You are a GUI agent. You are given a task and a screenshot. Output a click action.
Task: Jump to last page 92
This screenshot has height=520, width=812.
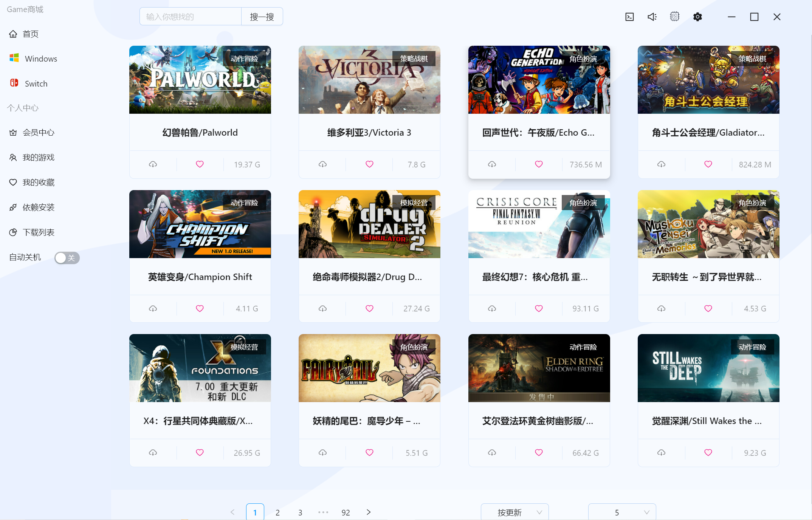click(346, 512)
